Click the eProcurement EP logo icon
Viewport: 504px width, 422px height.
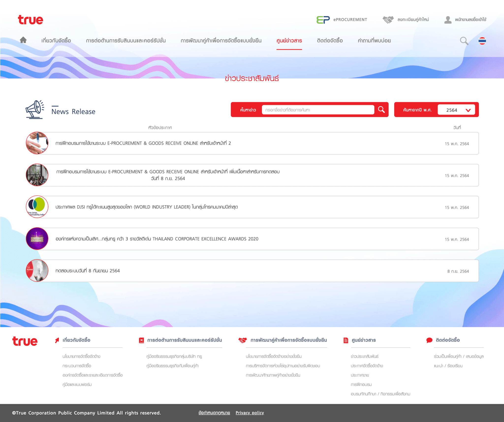pyautogui.click(x=323, y=20)
